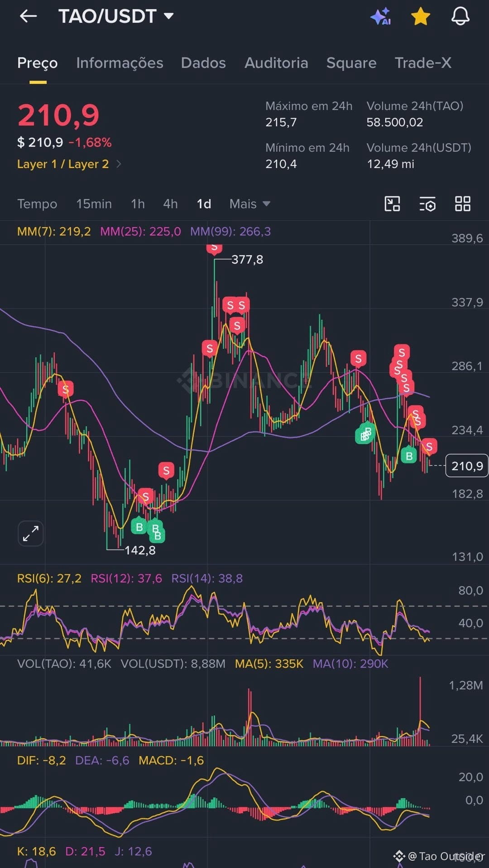Screen dimensions: 489x868
Task: Select the 15min interval
Action: [94, 204]
